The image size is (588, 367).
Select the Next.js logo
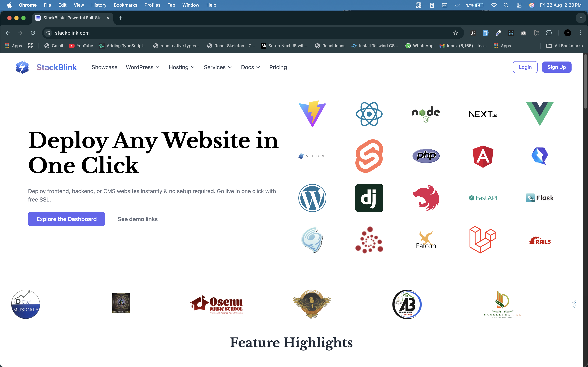pyautogui.click(x=482, y=114)
